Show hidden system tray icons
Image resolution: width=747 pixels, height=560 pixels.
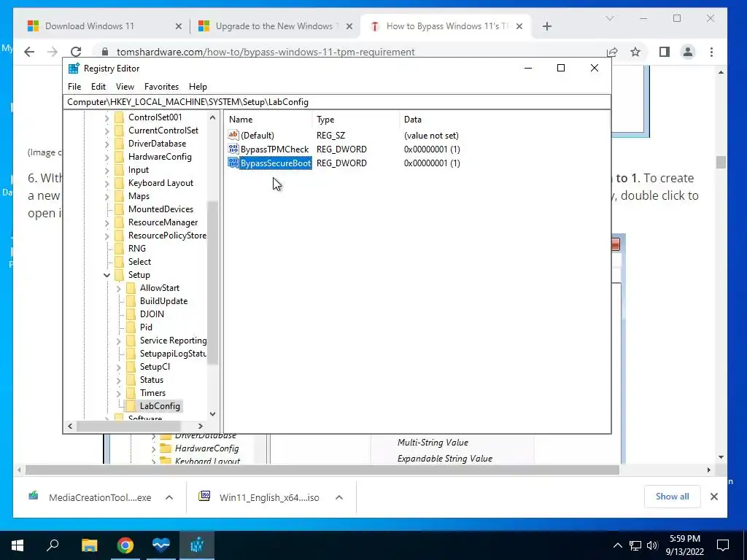click(617, 545)
